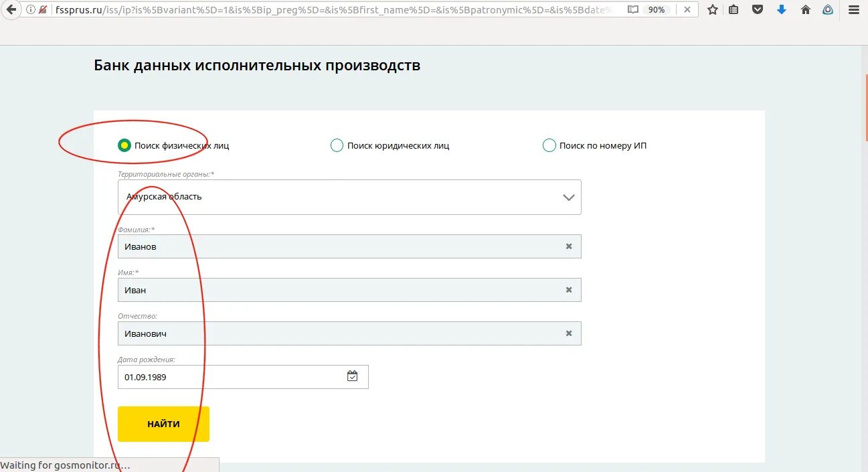Open the downloads arrow panel
Image resolution: width=868 pixels, height=472 pixels.
click(782, 9)
